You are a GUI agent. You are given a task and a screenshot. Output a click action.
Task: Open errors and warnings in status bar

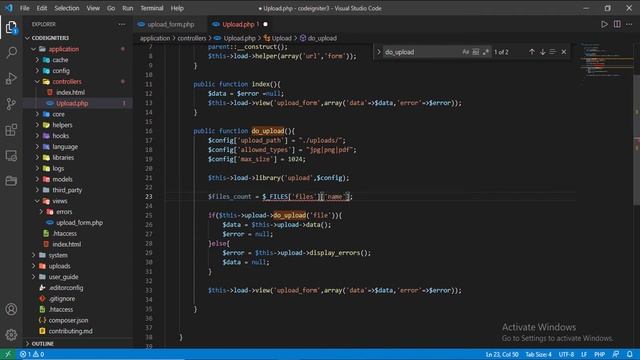pos(32,354)
